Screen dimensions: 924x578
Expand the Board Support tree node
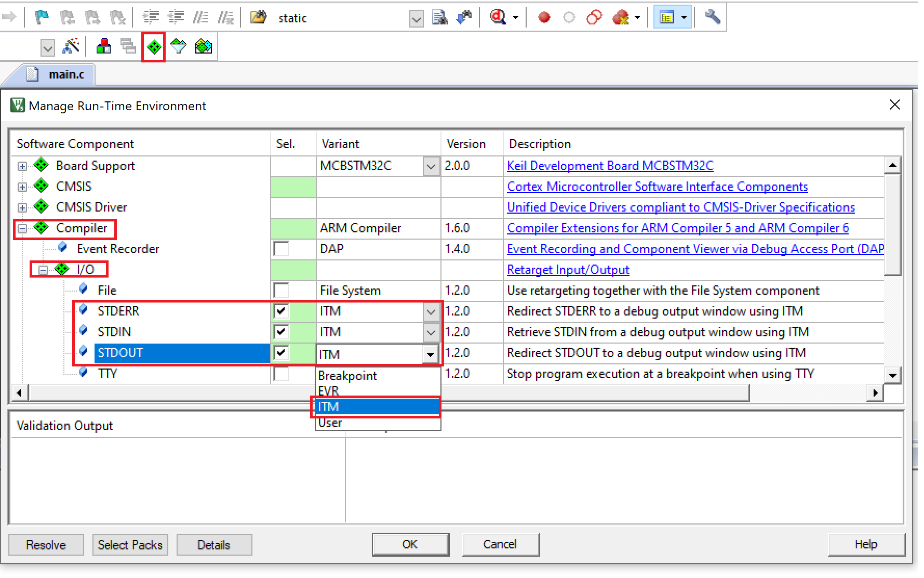pyautogui.click(x=22, y=166)
